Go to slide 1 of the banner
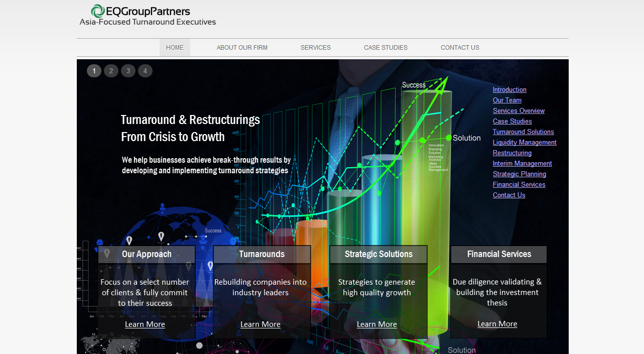This screenshot has width=644, height=354. click(94, 71)
